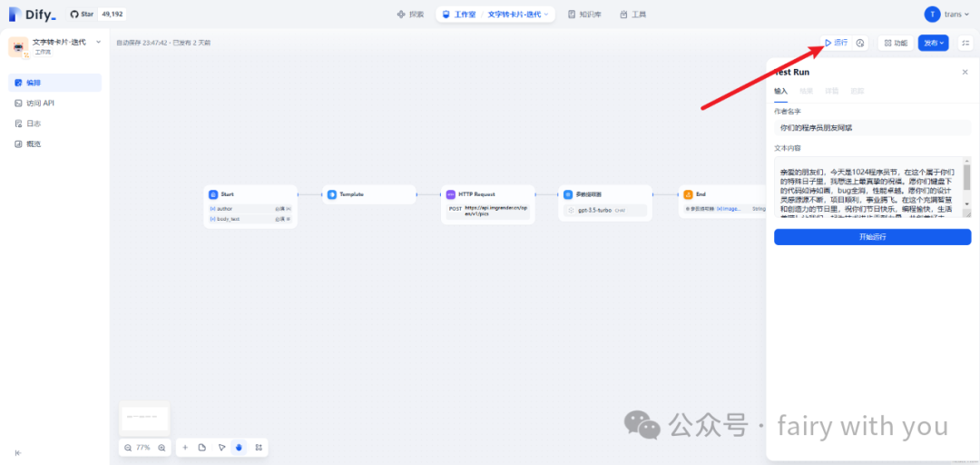Click the 开始运行 start run button
Screen dimensions: 980x465
pyautogui.click(x=872, y=237)
